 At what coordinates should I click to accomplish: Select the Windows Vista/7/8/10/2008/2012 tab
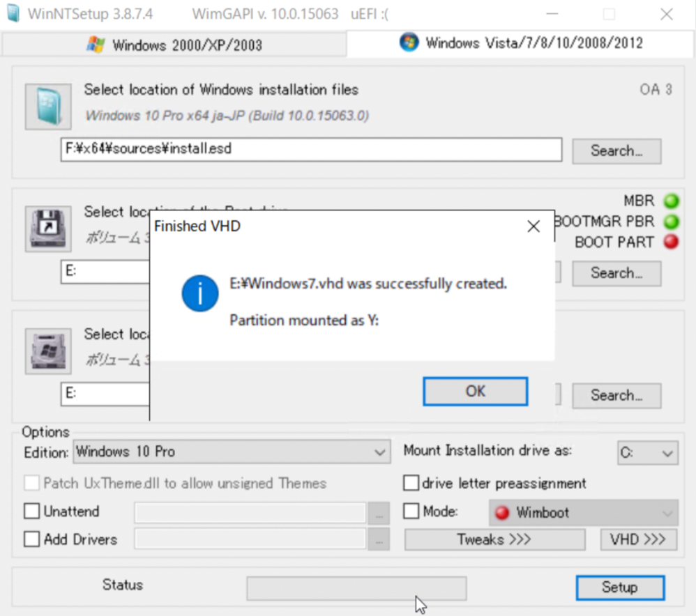[x=520, y=43]
